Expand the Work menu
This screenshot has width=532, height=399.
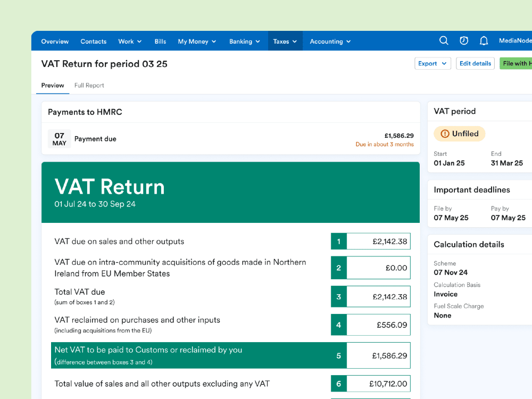pyautogui.click(x=129, y=41)
